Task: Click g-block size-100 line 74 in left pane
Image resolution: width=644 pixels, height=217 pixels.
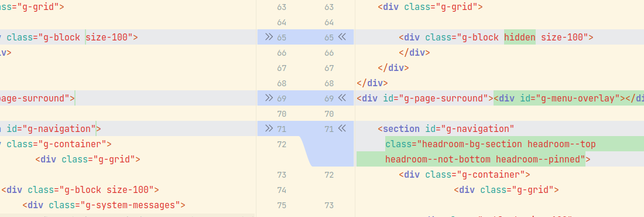Action: 81,190
